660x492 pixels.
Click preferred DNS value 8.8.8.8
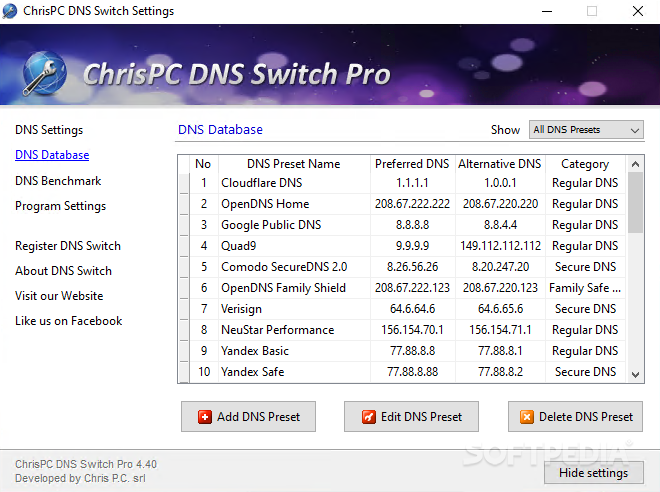412,225
